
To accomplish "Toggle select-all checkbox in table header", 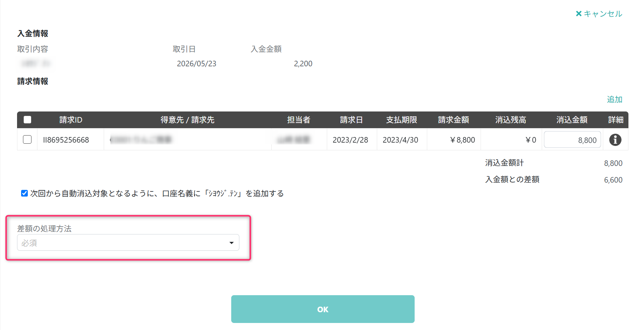I will (27, 120).
